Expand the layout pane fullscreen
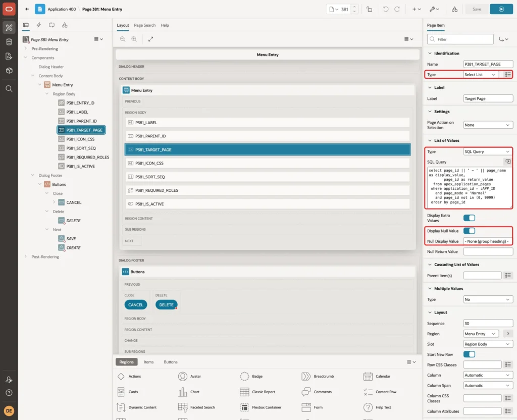The image size is (517, 420). click(150, 39)
